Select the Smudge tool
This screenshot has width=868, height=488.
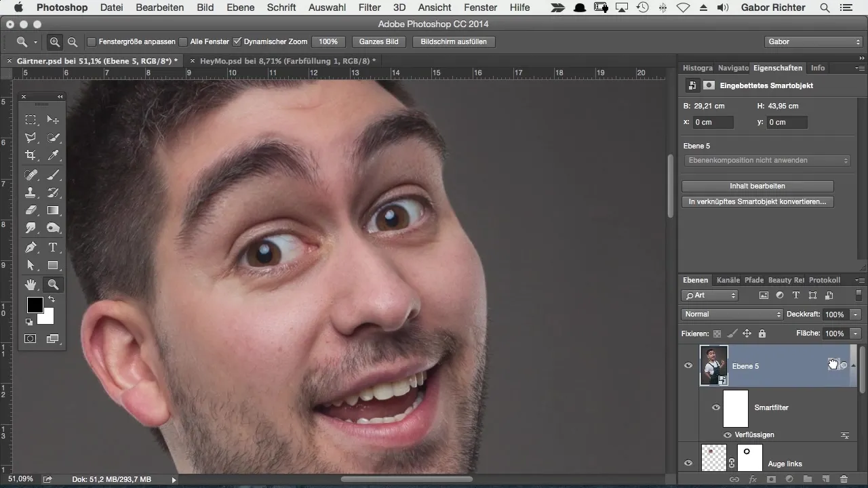(31, 228)
